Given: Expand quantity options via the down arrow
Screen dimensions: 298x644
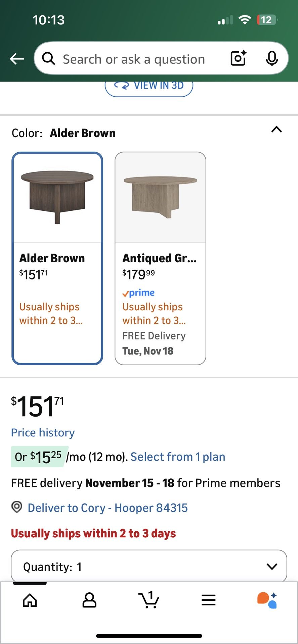Looking at the screenshot, I should [x=271, y=566].
